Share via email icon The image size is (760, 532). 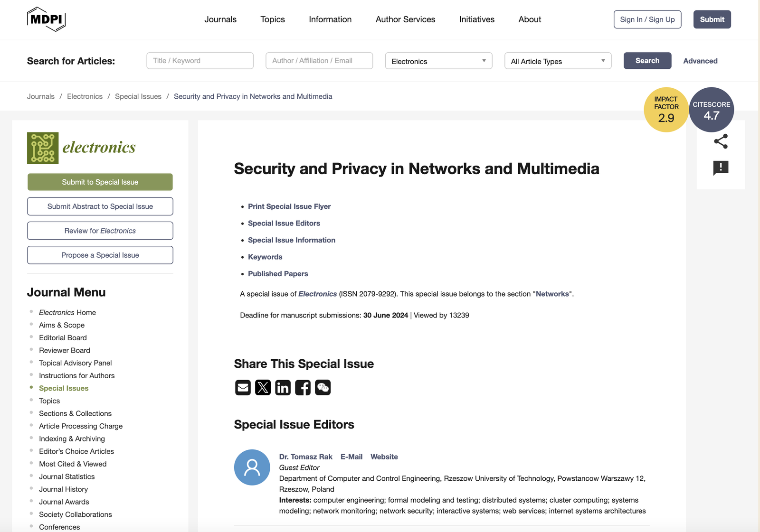(x=243, y=388)
